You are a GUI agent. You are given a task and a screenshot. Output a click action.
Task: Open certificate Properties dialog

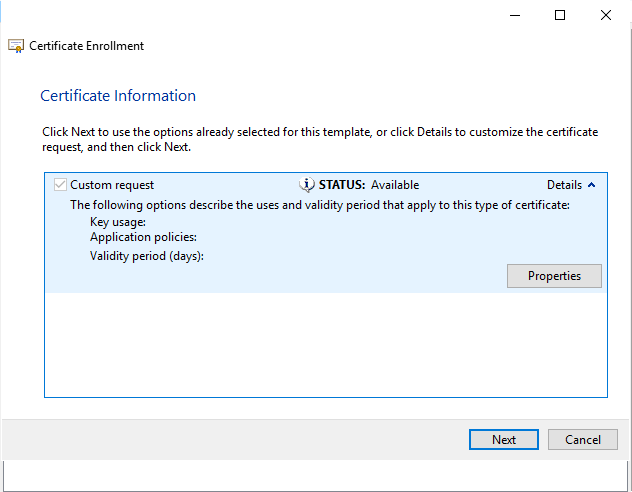point(554,276)
